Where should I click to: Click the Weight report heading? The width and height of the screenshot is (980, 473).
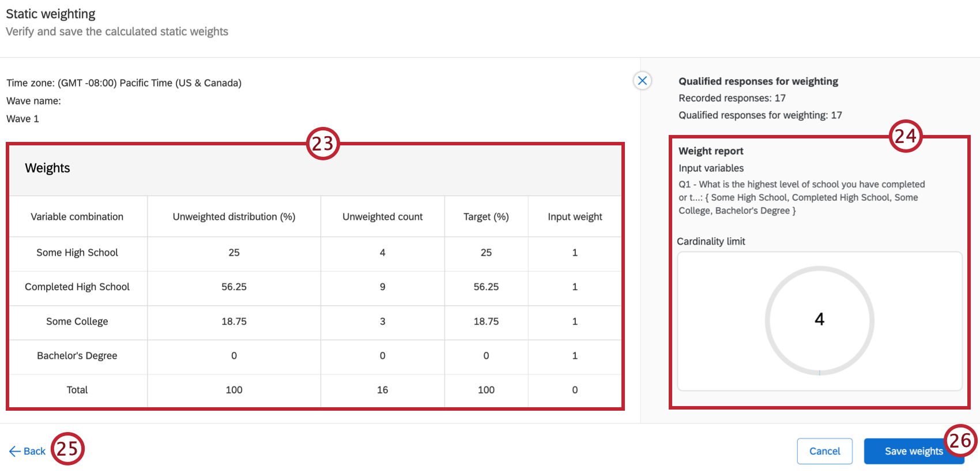(x=711, y=151)
